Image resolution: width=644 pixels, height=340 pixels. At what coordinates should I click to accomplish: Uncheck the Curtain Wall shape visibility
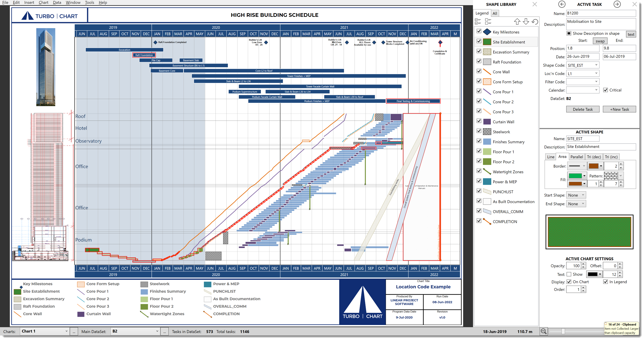click(x=479, y=121)
